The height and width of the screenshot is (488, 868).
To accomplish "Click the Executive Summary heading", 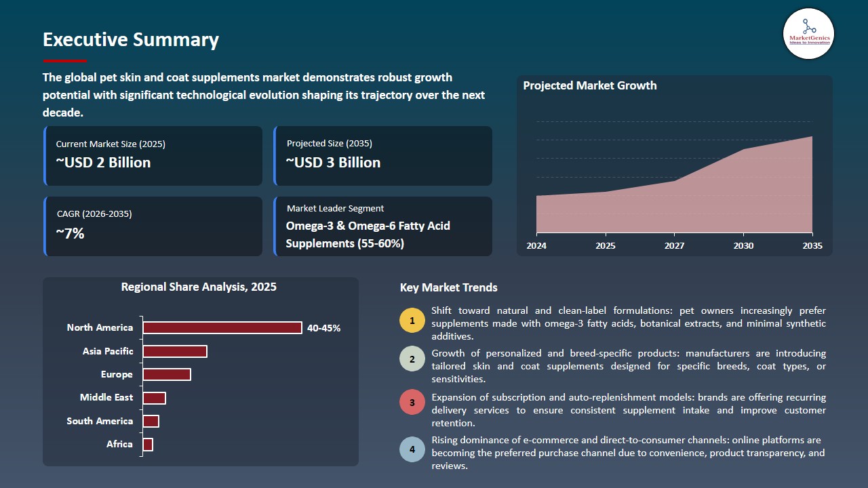I will click(130, 40).
